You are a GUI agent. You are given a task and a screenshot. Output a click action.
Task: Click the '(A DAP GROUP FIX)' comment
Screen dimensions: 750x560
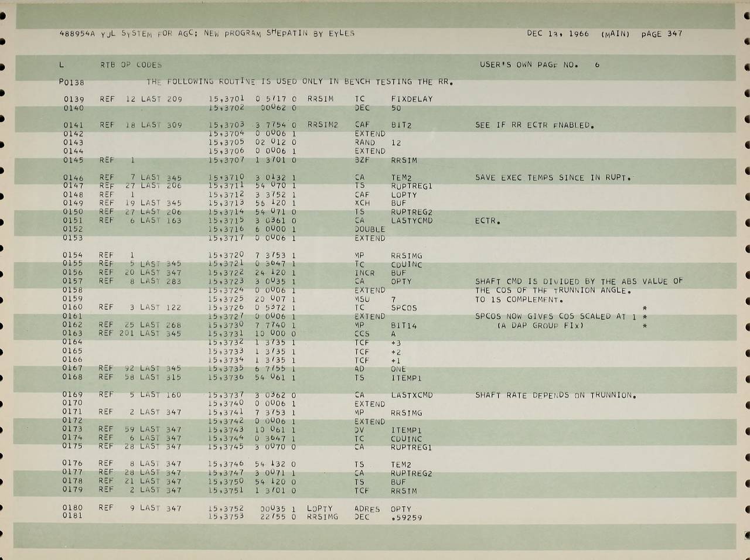click(x=540, y=325)
